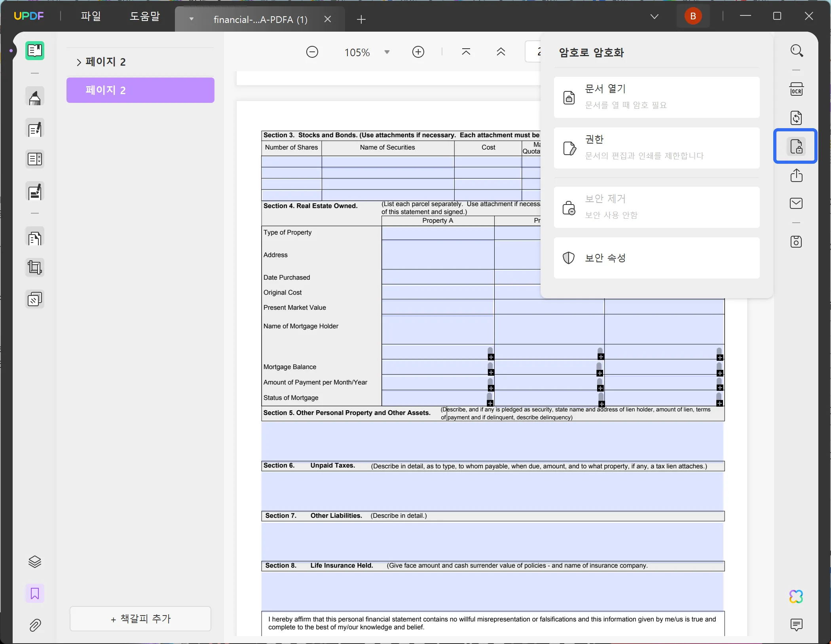This screenshot has width=831, height=644.
Task: Select the financial-...A-PDFA (1) tab
Action: click(260, 19)
